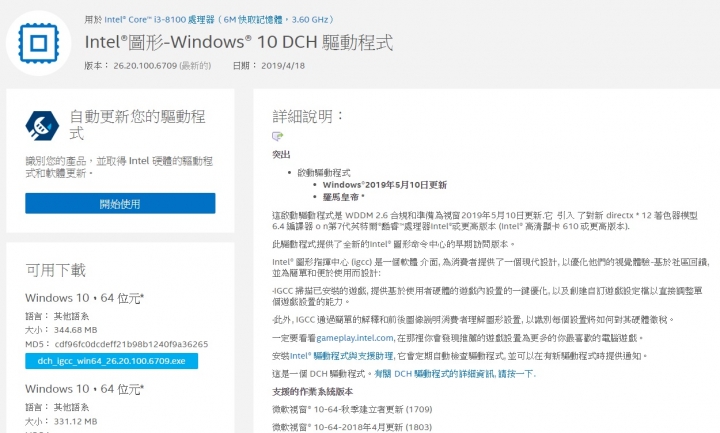Click the driver update assistant hexagon icon

coord(42,125)
